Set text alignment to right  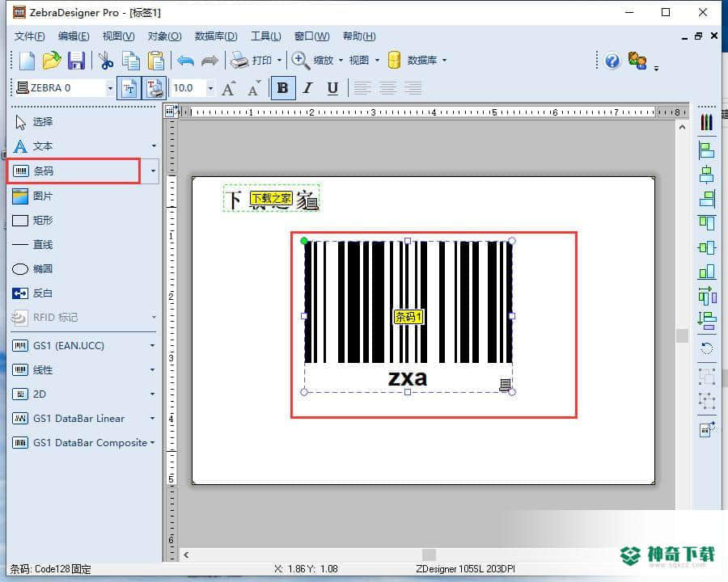pos(413,88)
